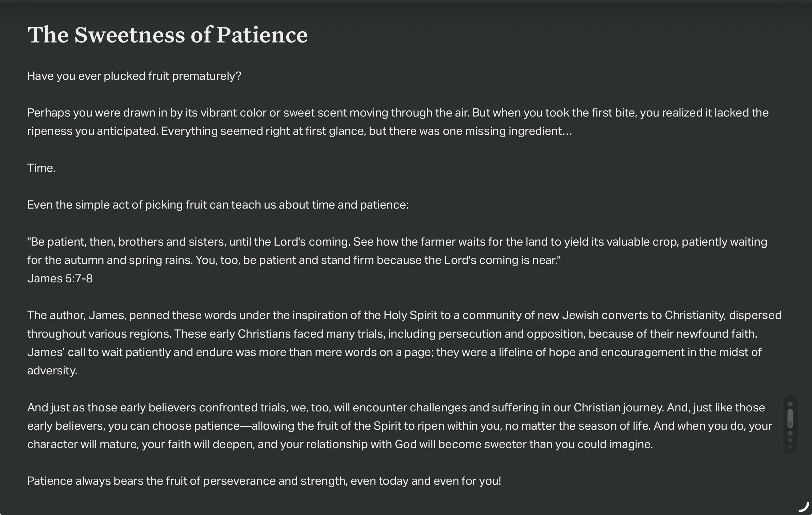This screenshot has width=812, height=515.
Task: Click the line Have you ever plucked fruit prematurely
Action: [134, 76]
